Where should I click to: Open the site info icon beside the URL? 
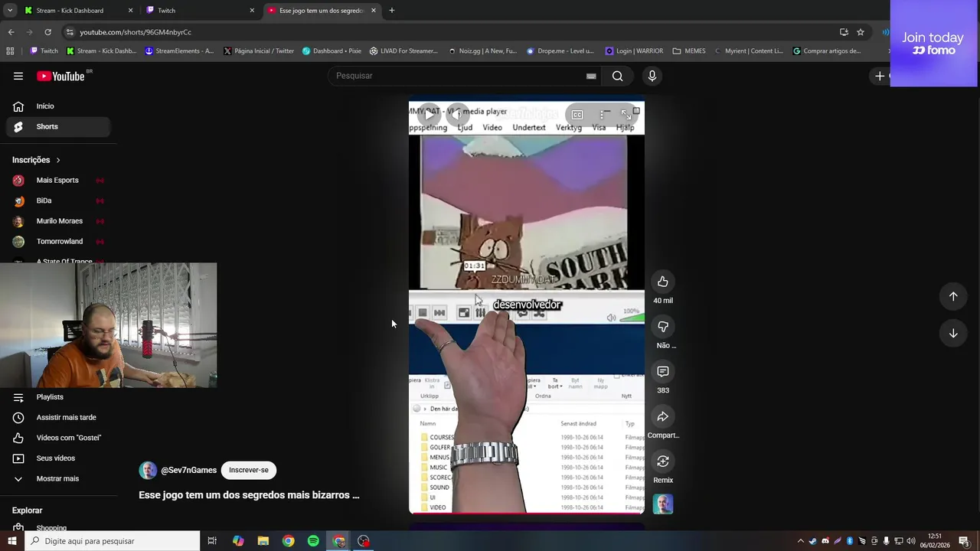(70, 32)
